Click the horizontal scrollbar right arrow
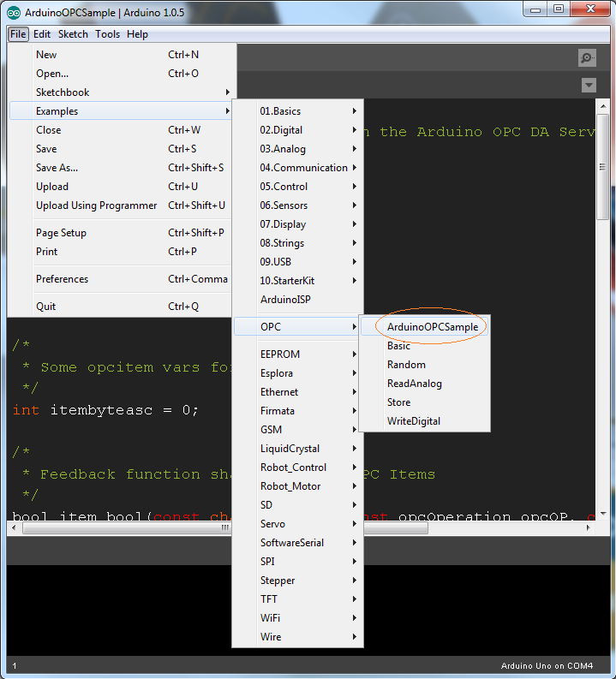This screenshot has height=679, width=616. [x=589, y=527]
